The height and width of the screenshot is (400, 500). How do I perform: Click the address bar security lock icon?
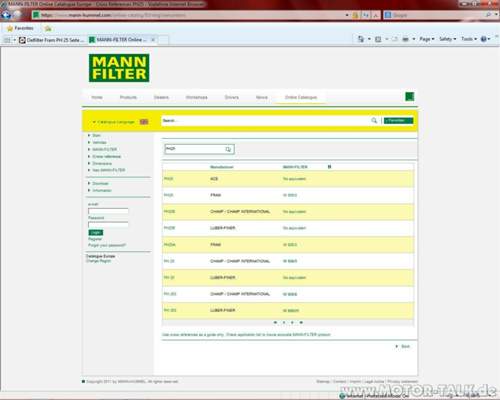[355, 15]
